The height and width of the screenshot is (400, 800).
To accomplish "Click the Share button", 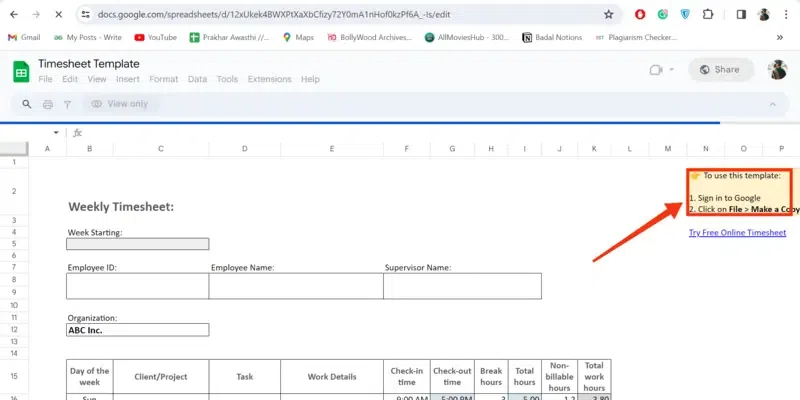I will [721, 70].
